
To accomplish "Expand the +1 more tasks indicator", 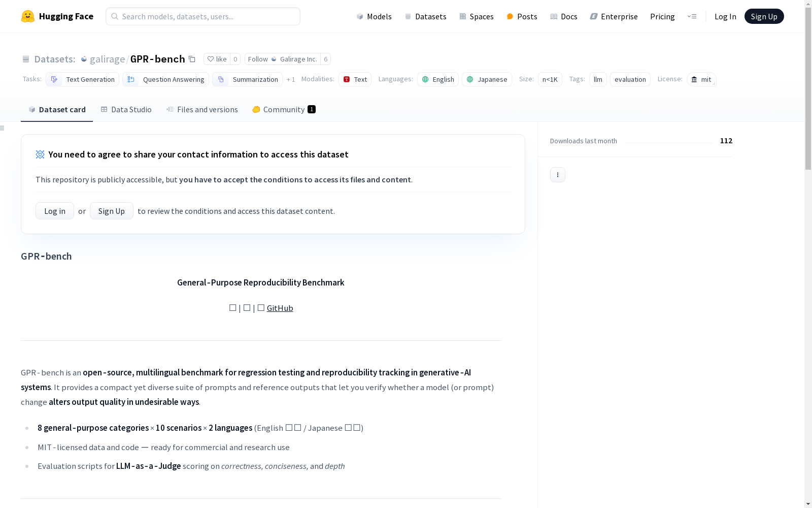I will [x=291, y=79].
